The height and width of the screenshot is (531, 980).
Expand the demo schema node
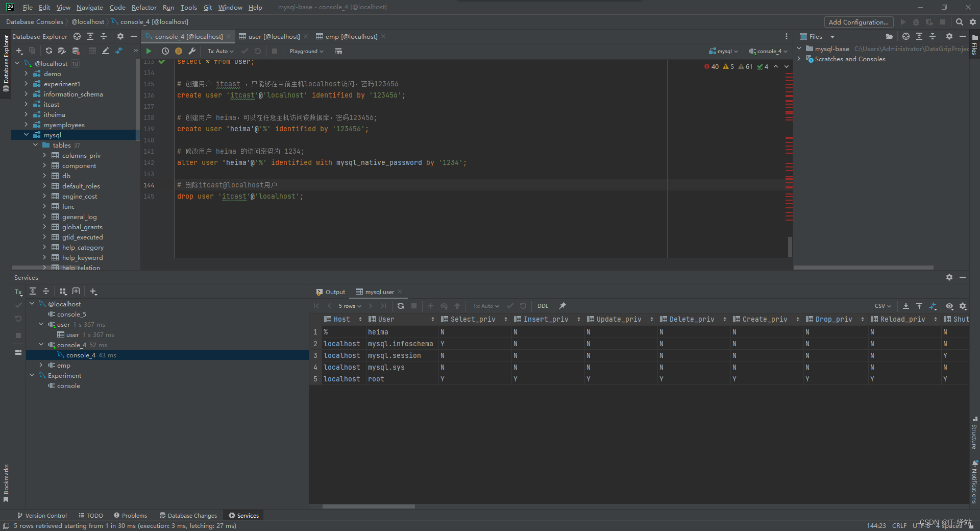point(26,74)
